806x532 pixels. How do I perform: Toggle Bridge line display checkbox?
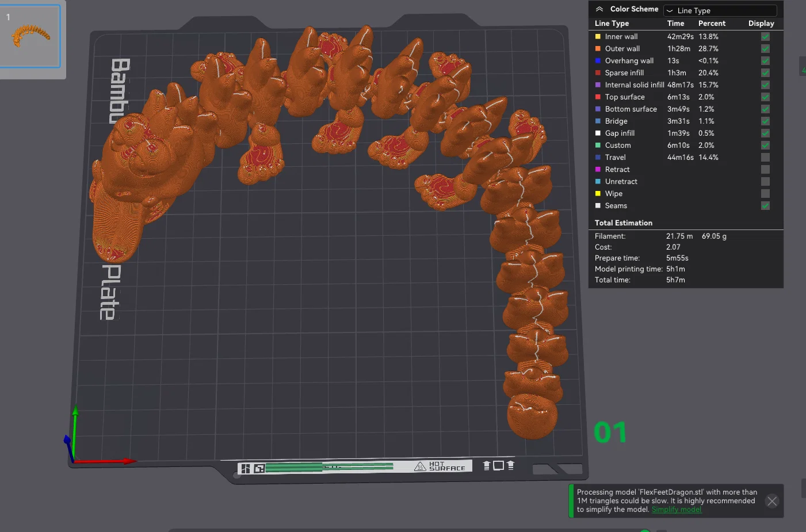[765, 121]
